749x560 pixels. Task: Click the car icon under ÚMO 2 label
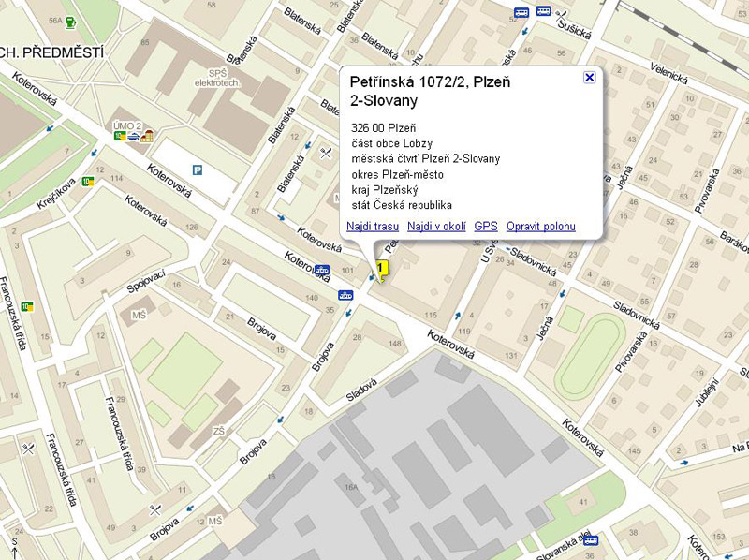tap(133, 137)
